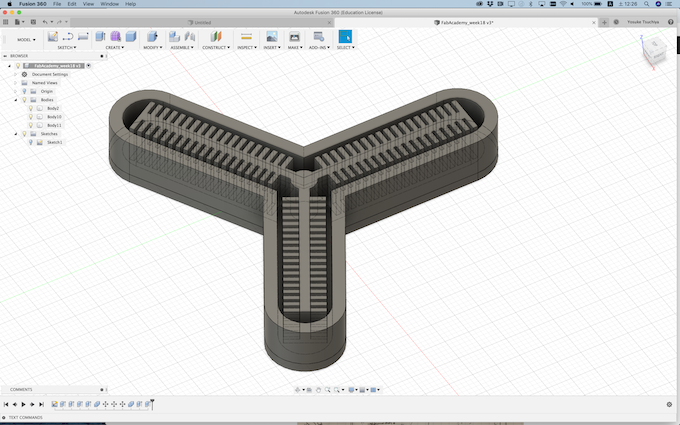Click the Offset Plane icon under Construct

pyautogui.click(x=213, y=37)
